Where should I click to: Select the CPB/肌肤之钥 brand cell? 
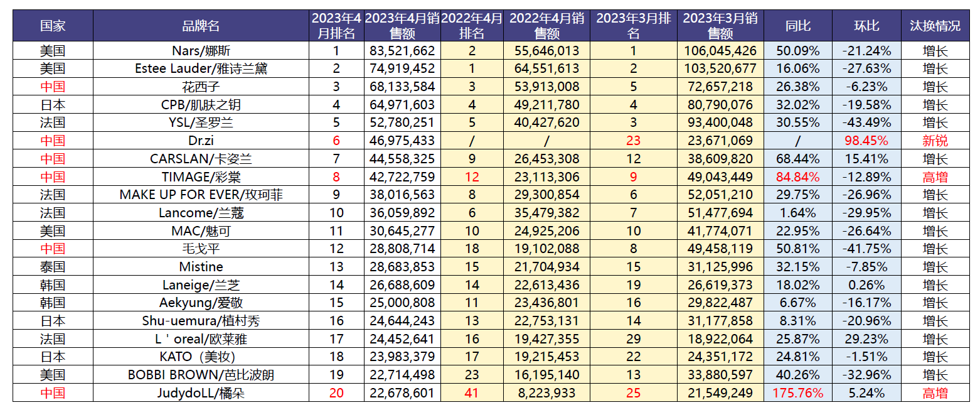click(x=201, y=105)
